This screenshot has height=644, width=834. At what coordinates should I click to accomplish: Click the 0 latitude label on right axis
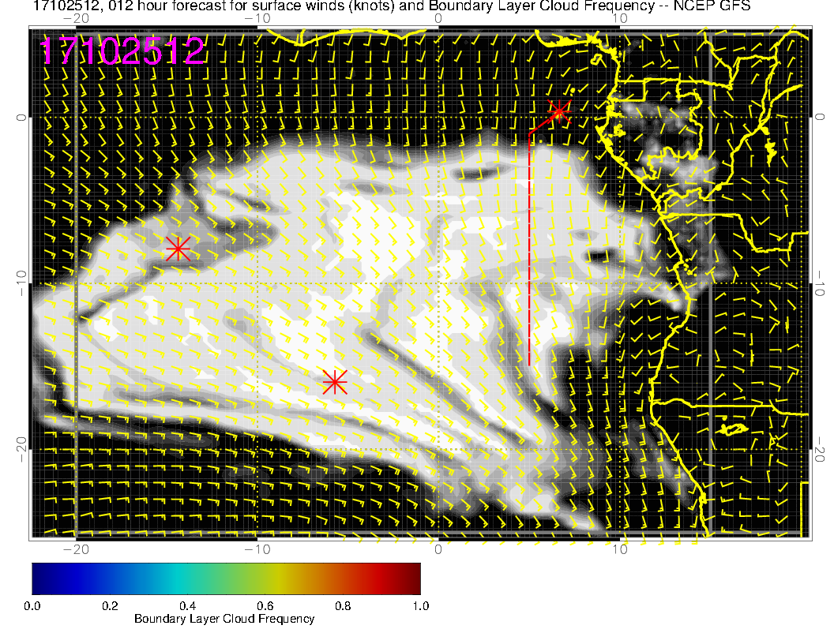(x=820, y=118)
